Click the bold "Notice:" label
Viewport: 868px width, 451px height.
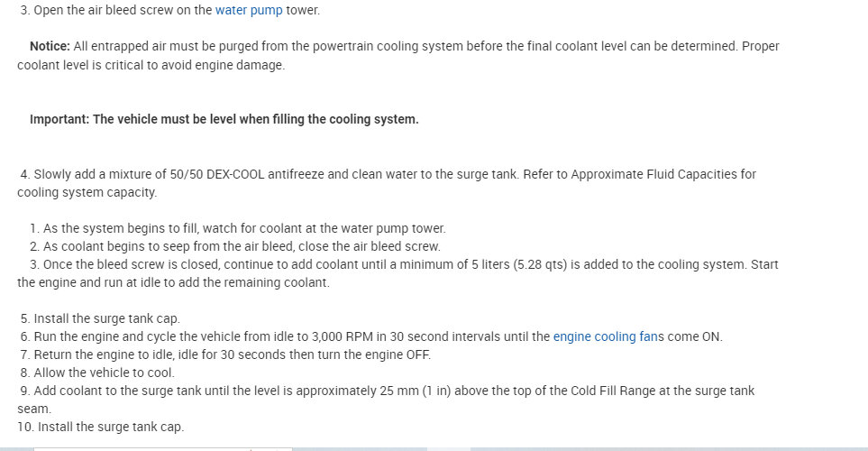coord(50,46)
